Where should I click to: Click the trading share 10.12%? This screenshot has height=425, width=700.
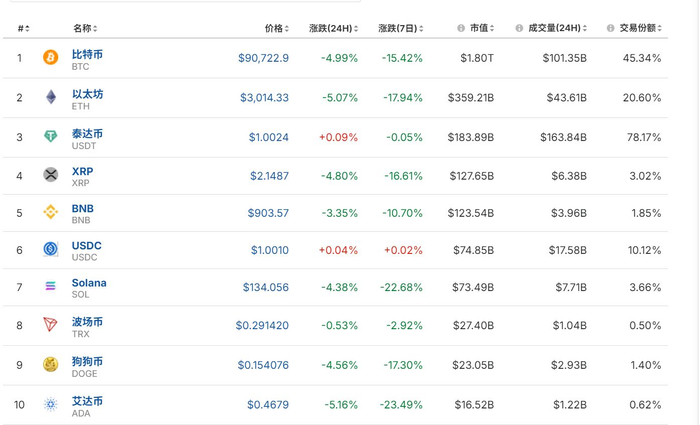tap(645, 250)
